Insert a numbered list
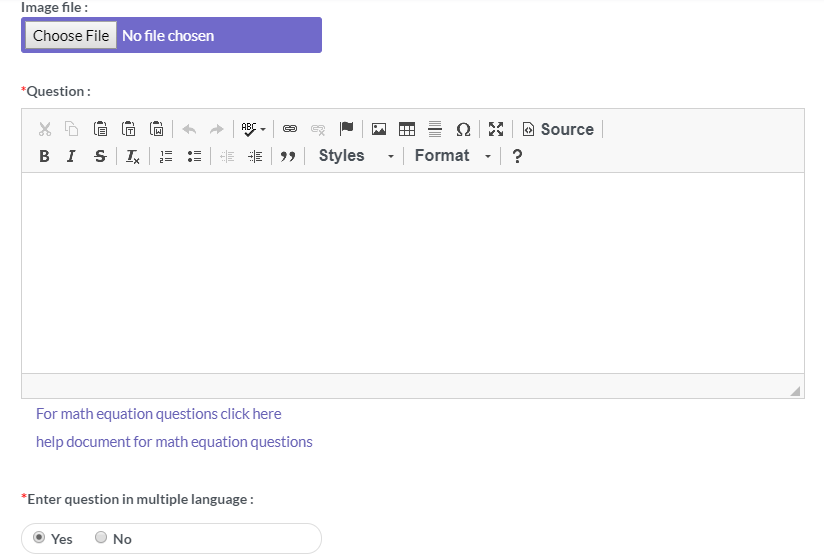Viewport: 824px width, 555px height. [x=166, y=156]
